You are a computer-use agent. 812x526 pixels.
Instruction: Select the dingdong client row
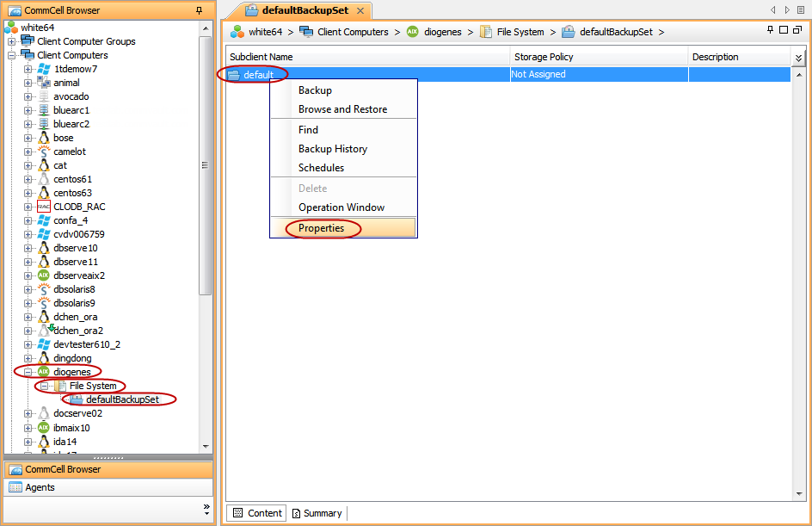[72, 358]
